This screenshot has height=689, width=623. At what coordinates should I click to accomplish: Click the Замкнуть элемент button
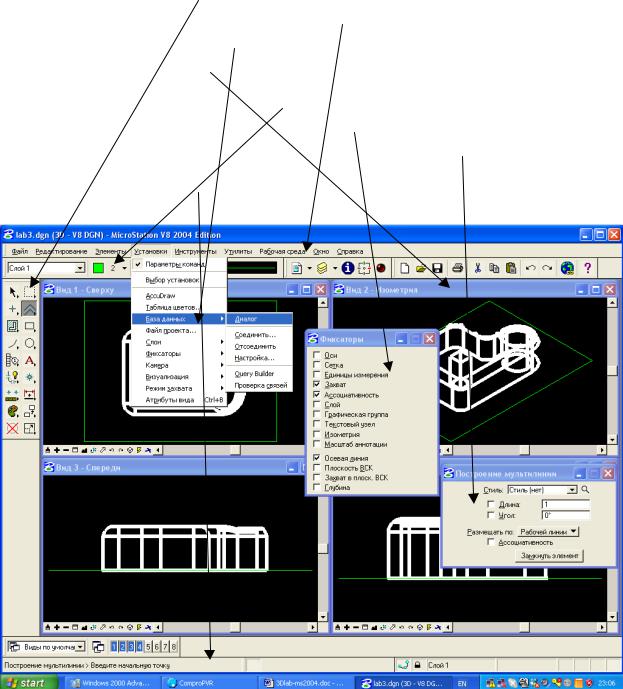[x=549, y=555]
